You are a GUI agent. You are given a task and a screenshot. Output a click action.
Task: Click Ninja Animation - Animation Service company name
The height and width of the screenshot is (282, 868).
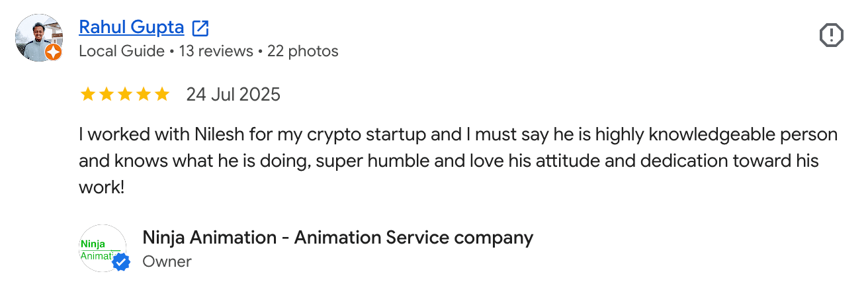(x=338, y=237)
